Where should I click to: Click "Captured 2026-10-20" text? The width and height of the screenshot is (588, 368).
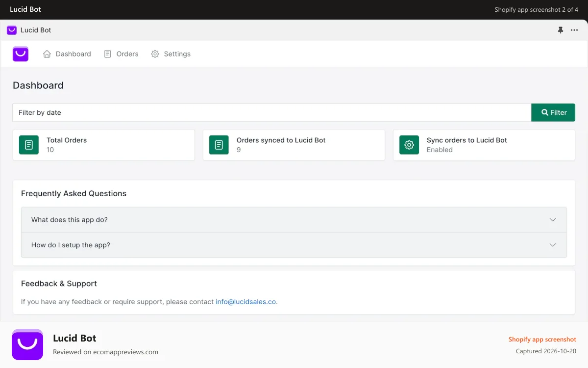546,351
